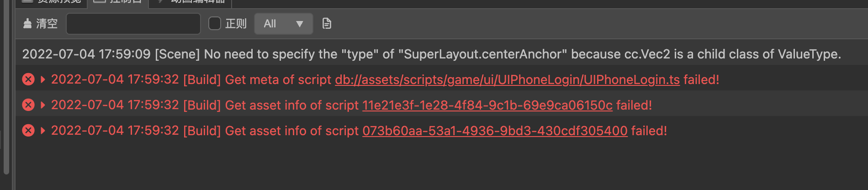The image size is (868, 190).
Task: Click the error icon for the 073b60aa script row
Action: click(x=28, y=131)
